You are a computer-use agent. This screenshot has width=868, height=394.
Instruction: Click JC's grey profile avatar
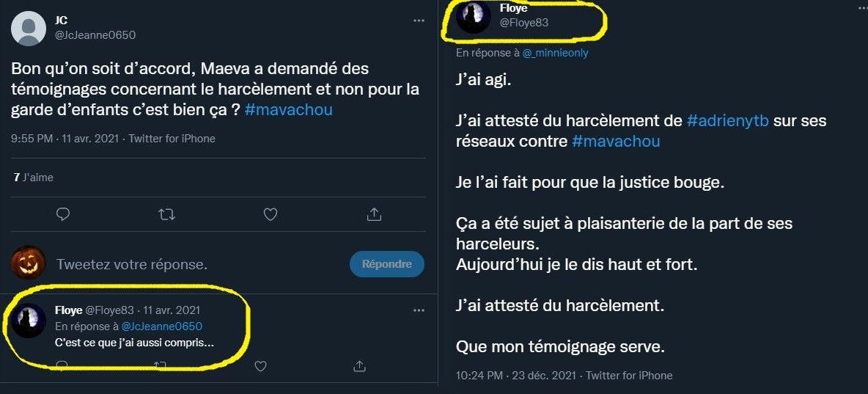[x=29, y=29]
